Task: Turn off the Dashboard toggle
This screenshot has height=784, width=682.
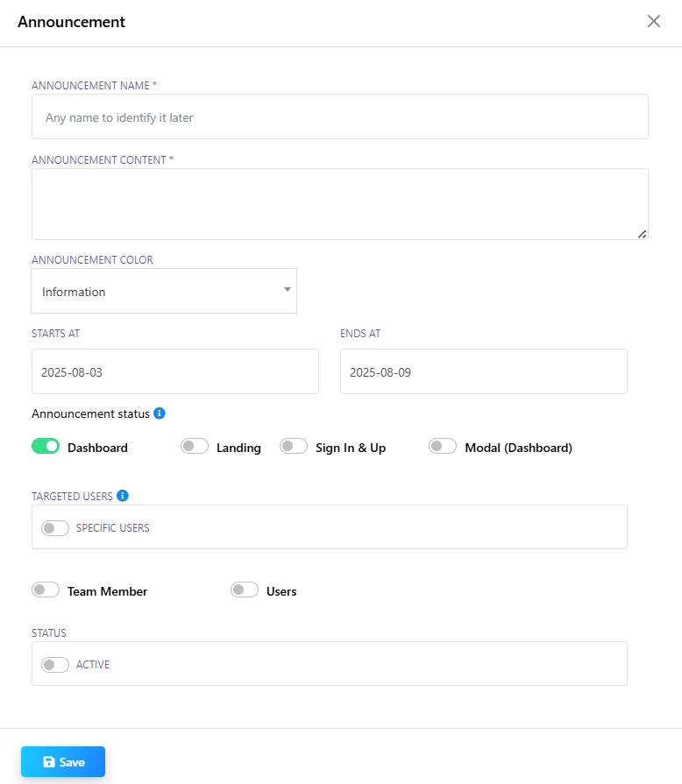Action: 46,447
